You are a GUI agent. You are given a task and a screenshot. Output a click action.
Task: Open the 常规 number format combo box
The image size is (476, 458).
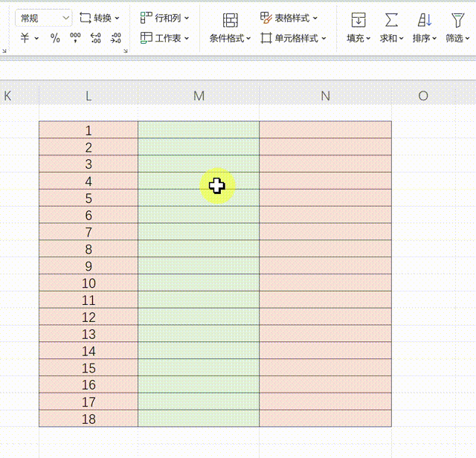[x=43, y=18]
